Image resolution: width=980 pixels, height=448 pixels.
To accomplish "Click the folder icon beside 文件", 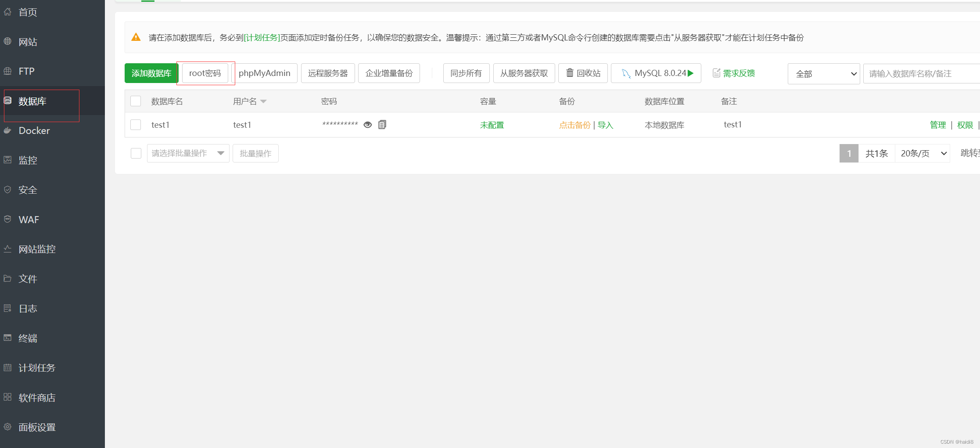I will [x=7, y=278].
